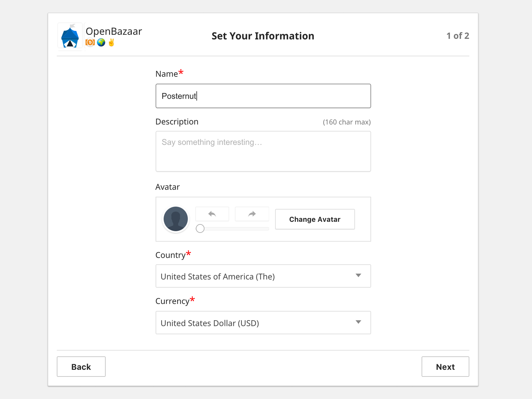Viewport: 532px width, 399px height.
Task: Click the default avatar silhouette image
Action: point(176,219)
